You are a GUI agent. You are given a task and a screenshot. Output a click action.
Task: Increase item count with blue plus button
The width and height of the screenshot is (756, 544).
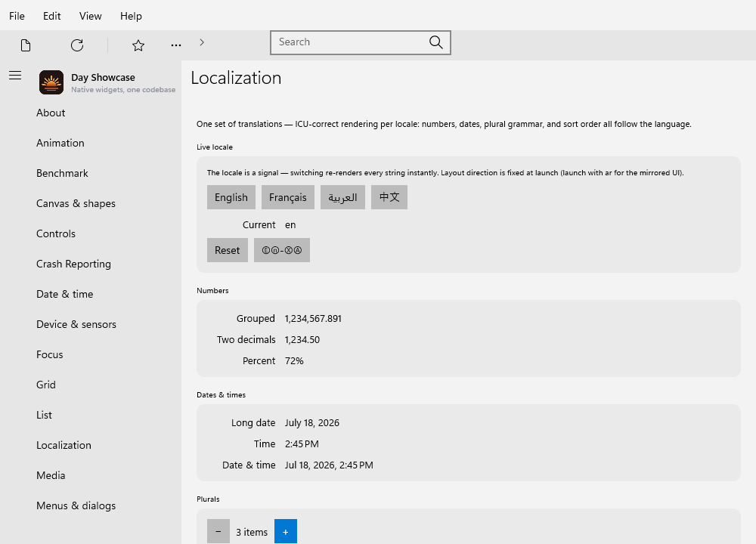click(x=286, y=531)
